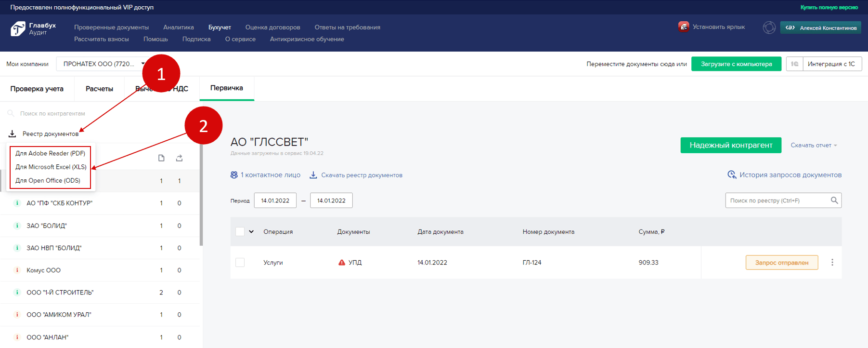
Task: Click the info icon for ООО "АМИКОМ УРАЛ"
Action: click(x=17, y=314)
